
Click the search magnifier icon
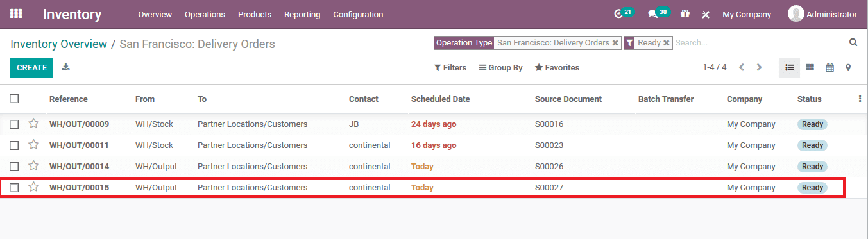[x=853, y=42]
